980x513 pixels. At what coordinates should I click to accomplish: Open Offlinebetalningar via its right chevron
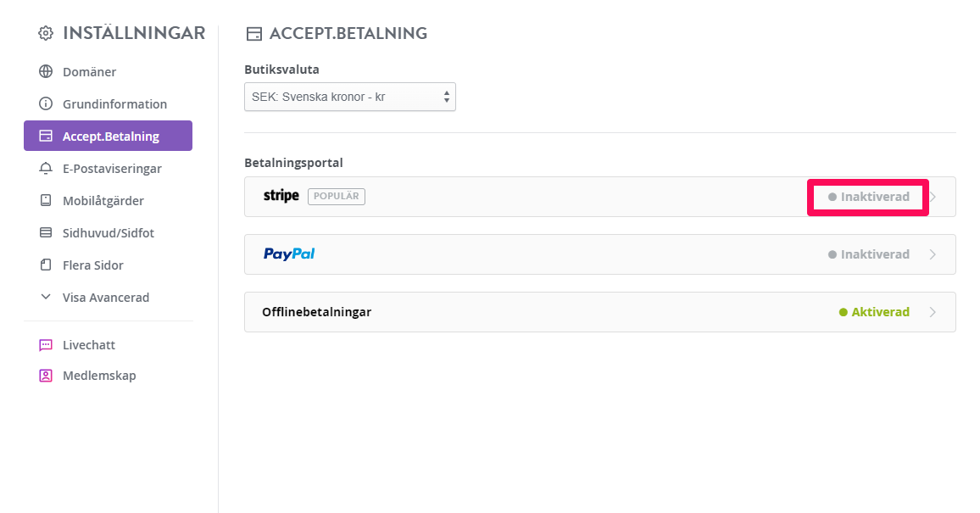933,312
